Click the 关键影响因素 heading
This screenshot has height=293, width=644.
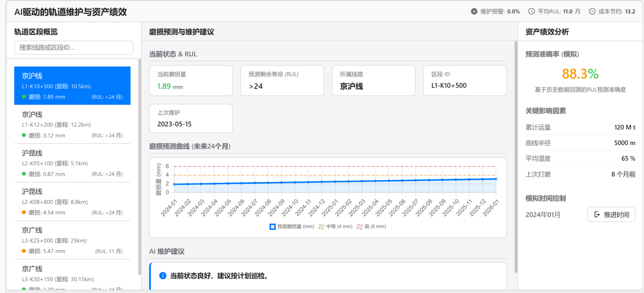pos(546,111)
